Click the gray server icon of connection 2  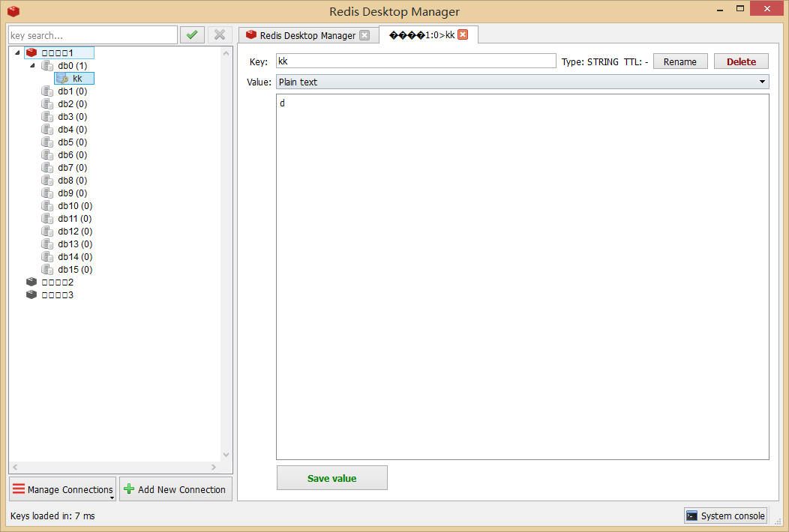point(31,282)
